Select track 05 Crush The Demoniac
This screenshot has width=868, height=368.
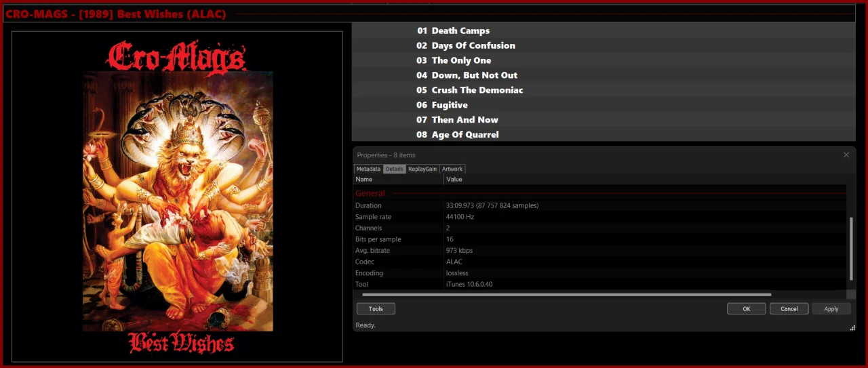tap(604, 90)
